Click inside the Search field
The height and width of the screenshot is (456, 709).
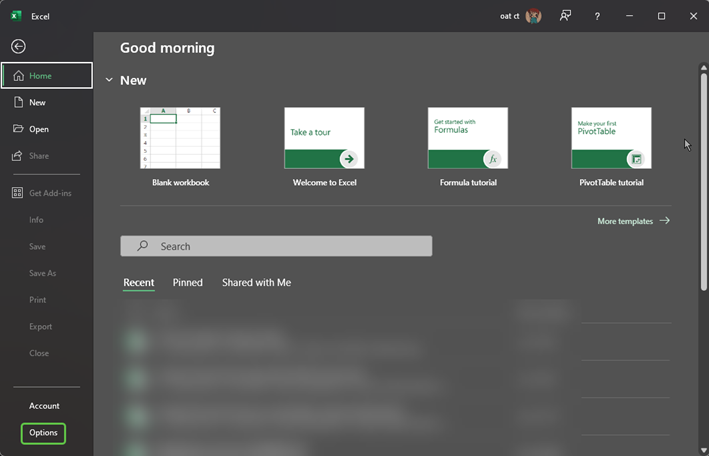tap(276, 246)
